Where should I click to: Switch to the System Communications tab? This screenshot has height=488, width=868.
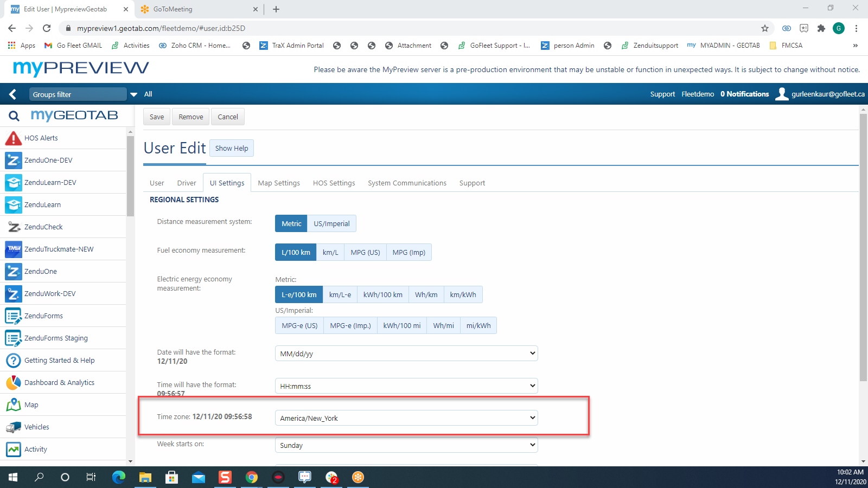[x=407, y=183]
